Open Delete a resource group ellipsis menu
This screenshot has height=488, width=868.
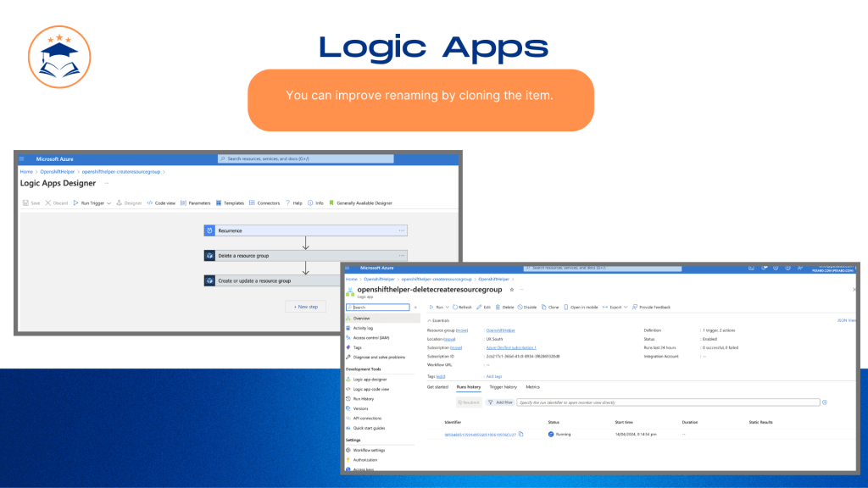pyautogui.click(x=401, y=256)
